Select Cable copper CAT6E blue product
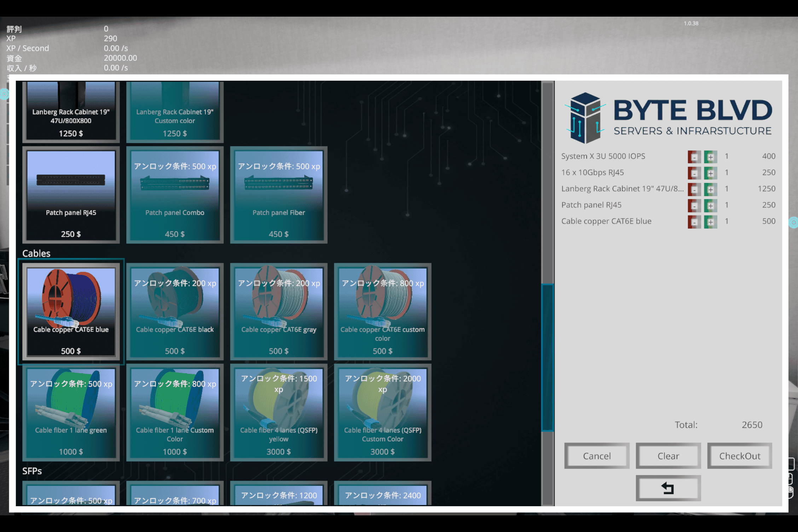Viewport: 798px width, 532px height. [x=71, y=311]
